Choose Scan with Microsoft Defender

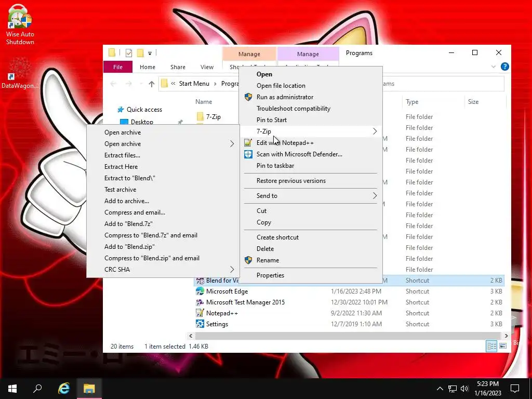point(311,154)
